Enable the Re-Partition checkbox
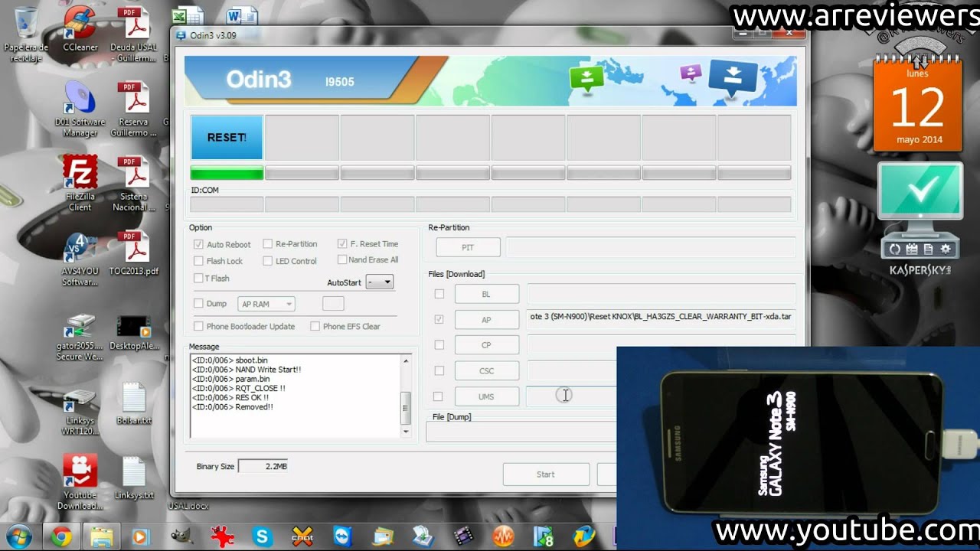980x551 pixels. 267,243
